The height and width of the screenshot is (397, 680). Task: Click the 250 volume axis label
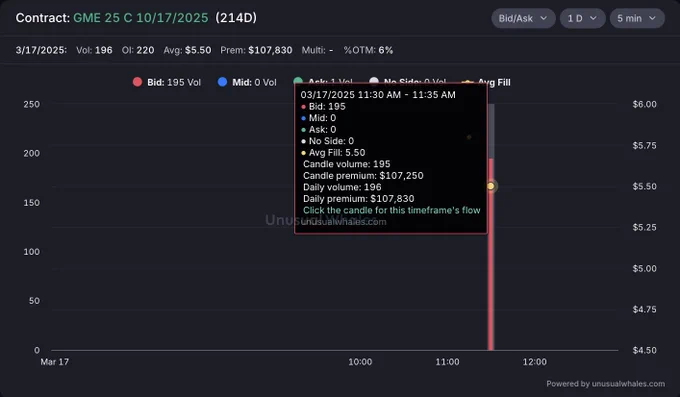click(x=32, y=104)
